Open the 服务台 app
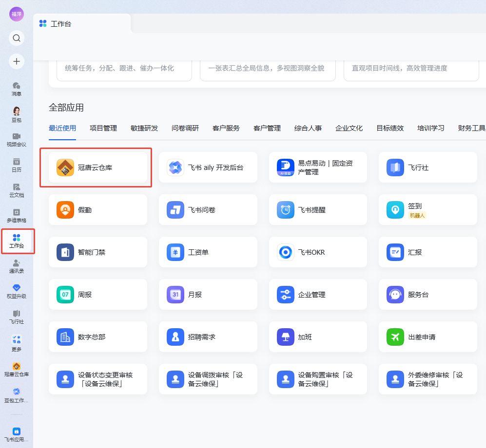The image size is (486, 448). (428, 295)
